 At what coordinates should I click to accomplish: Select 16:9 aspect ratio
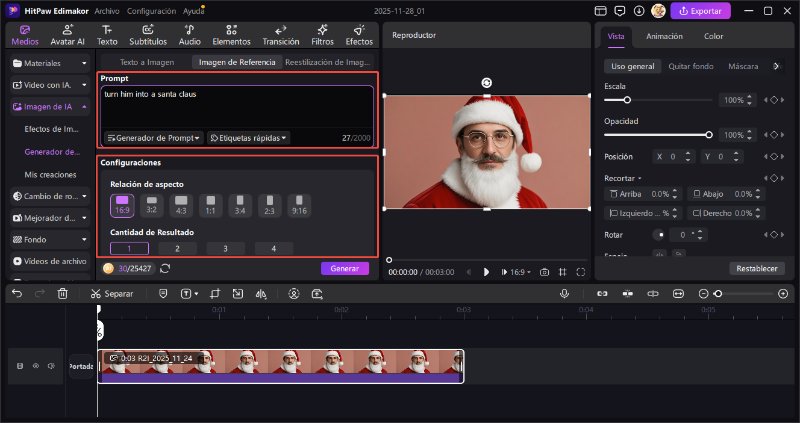tap(122, 205)
